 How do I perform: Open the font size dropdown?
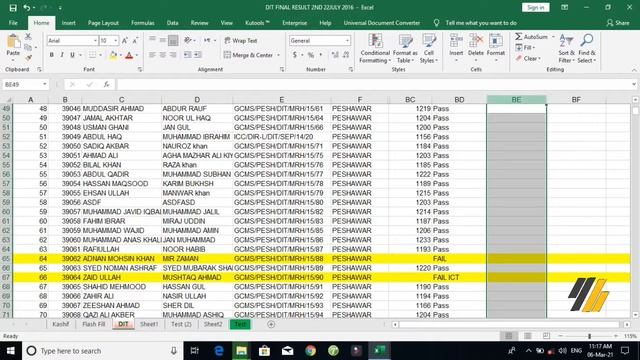(116, 40)
